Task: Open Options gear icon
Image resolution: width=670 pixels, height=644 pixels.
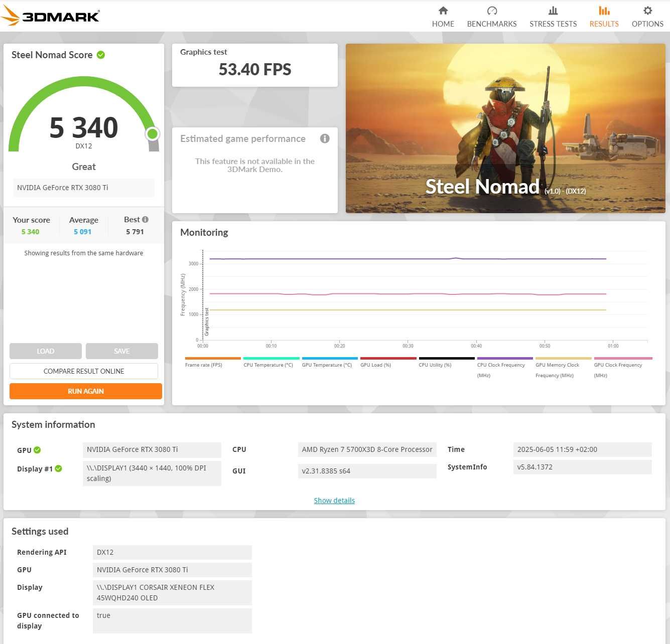Action: (647, 11)
